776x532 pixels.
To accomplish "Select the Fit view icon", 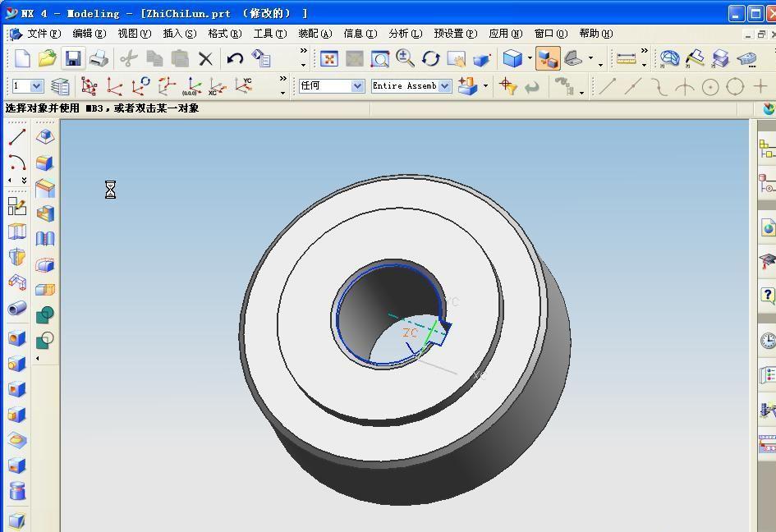I will pyautogui.click(x=328, y=58).
